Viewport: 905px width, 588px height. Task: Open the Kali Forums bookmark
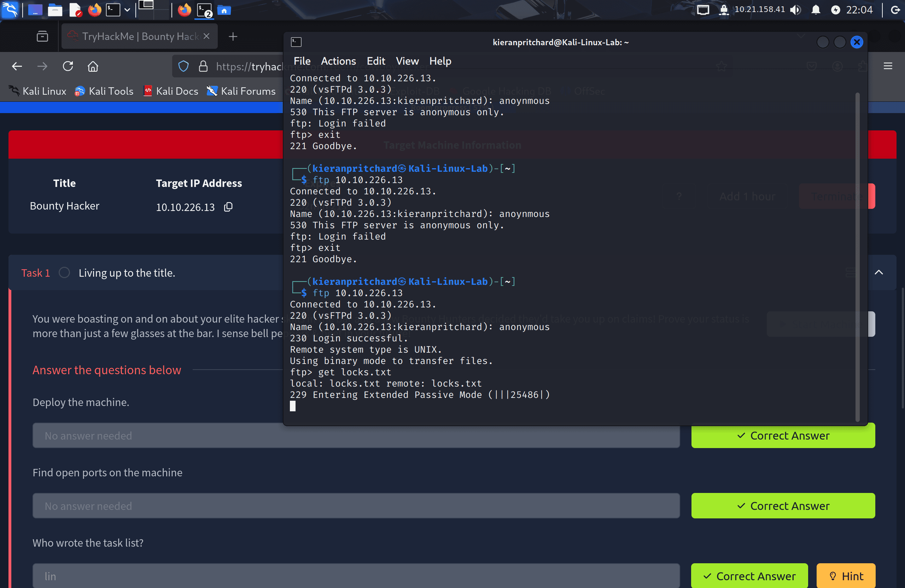[x=241, y=91]
